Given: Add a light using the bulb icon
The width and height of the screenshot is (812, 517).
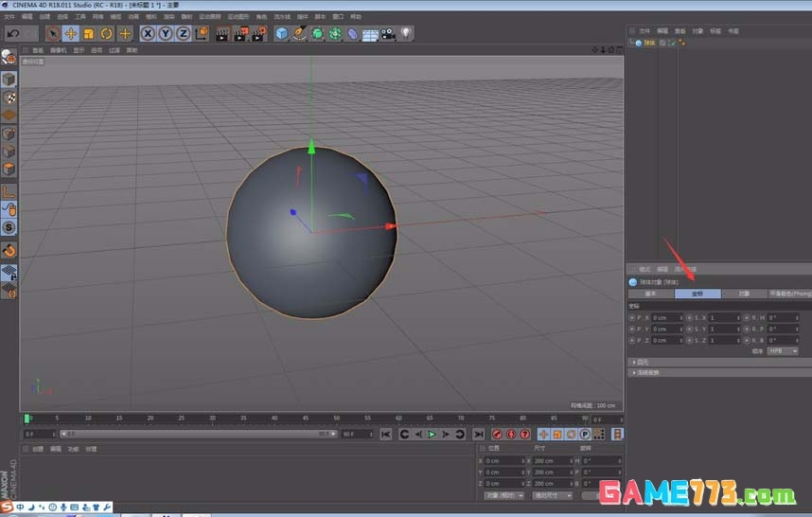Looking at the screenshot, I should [405, 33].
